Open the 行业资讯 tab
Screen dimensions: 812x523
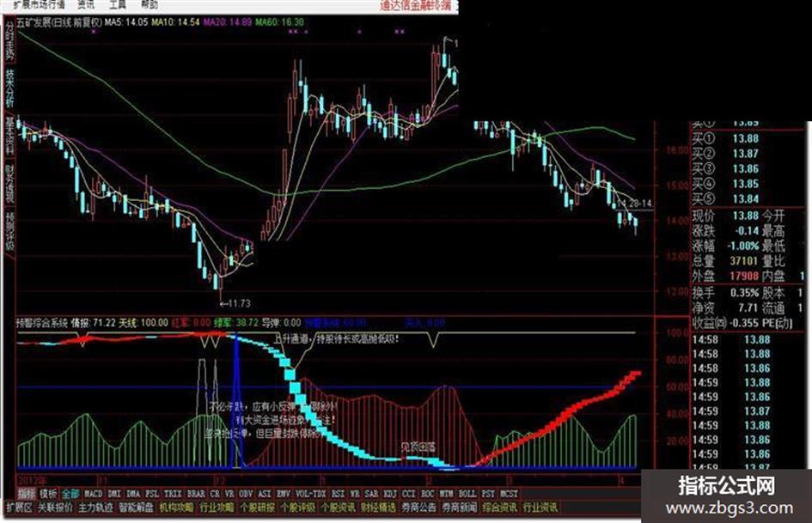(x=540, y=508)
